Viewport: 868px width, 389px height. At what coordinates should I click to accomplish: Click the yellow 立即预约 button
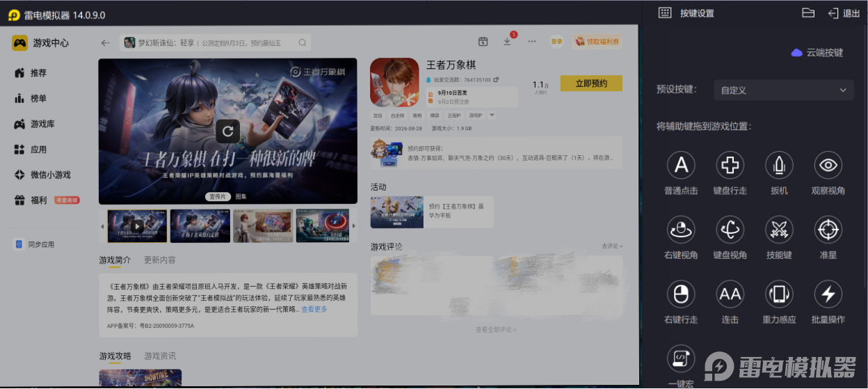pyautogui.click(x=591, y=84)
